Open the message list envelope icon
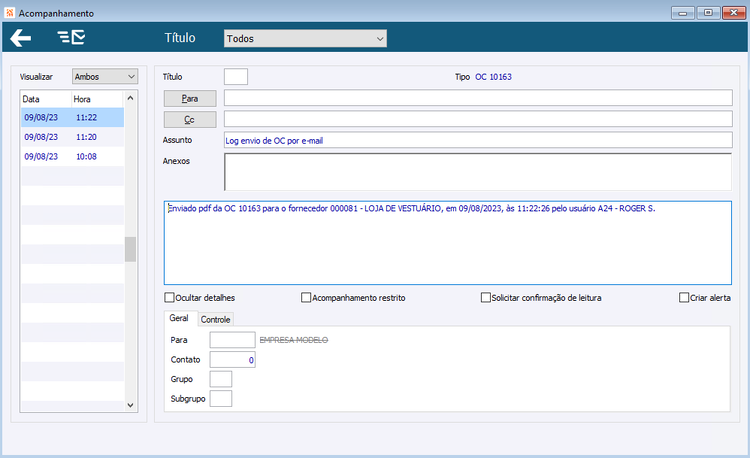 click(71, 37)
